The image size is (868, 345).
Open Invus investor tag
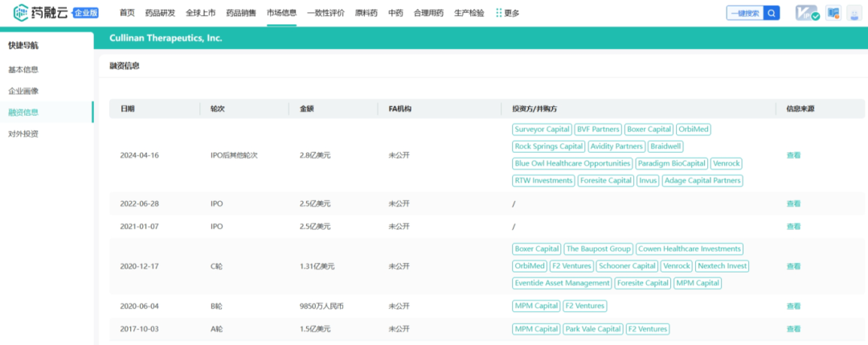(x=648, y=180)
